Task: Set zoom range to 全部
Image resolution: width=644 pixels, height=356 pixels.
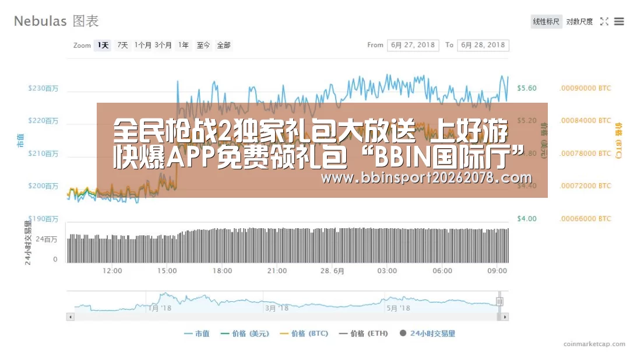Action: pyautogui.click(x=223, y=45)
